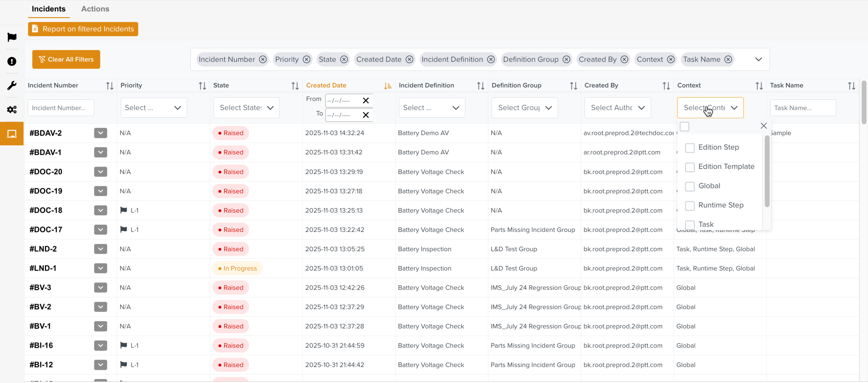Open the exclamation alert sidebar icon
This screenshot has width=868, height=383.
(x=12, y=61)
